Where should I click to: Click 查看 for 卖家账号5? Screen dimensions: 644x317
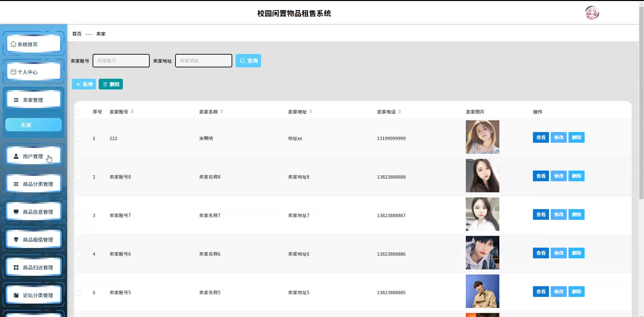coord(541,292)
